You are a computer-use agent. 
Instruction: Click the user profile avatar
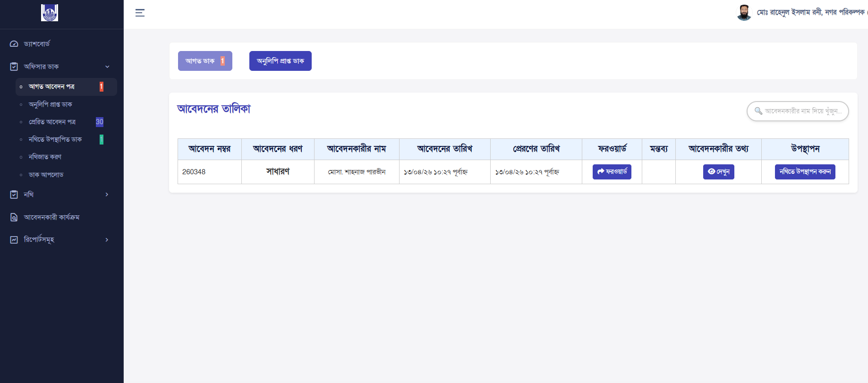pos(744,13)
